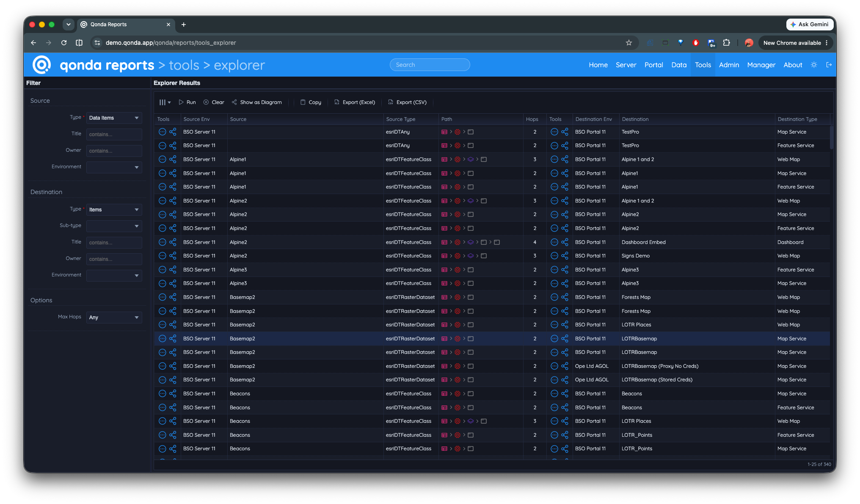
Task: Click Dashboard Embed destination cell
Action: (697, 242)
